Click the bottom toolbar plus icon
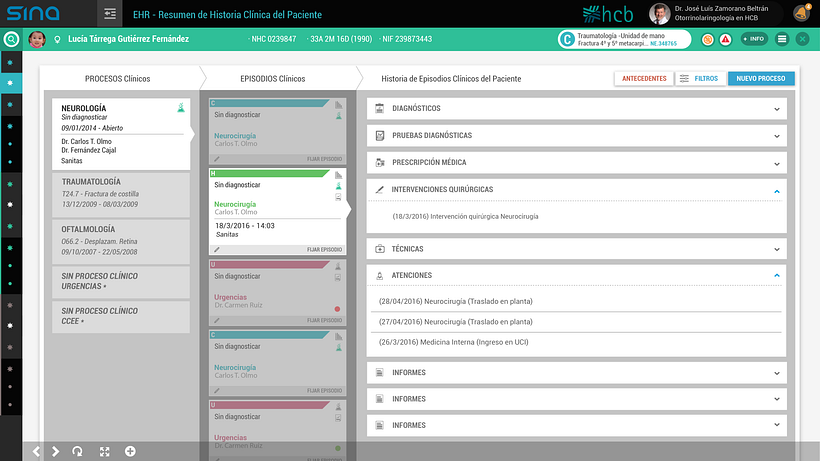 (x=130, y=451)
